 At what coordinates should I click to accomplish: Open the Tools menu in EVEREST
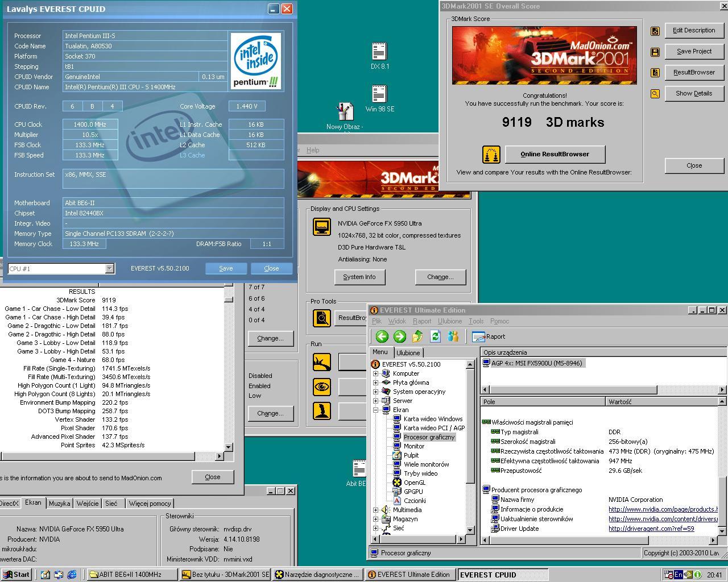coord(476,321)
